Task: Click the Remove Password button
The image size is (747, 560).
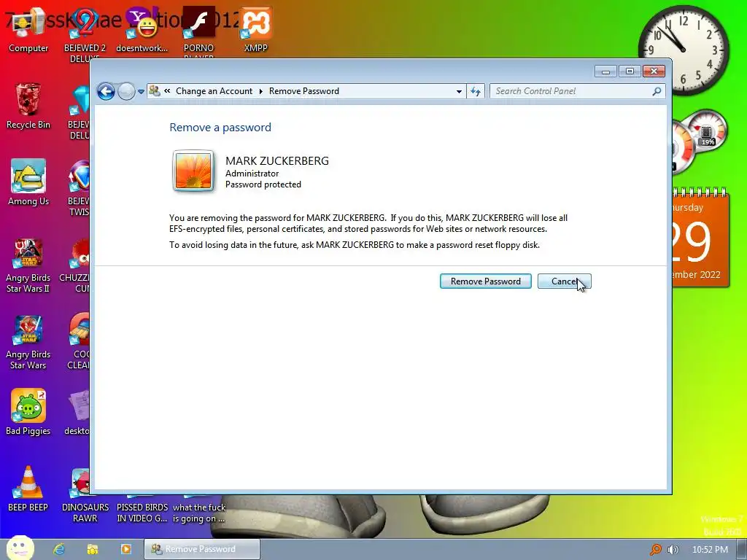Action: click(485, 281)
